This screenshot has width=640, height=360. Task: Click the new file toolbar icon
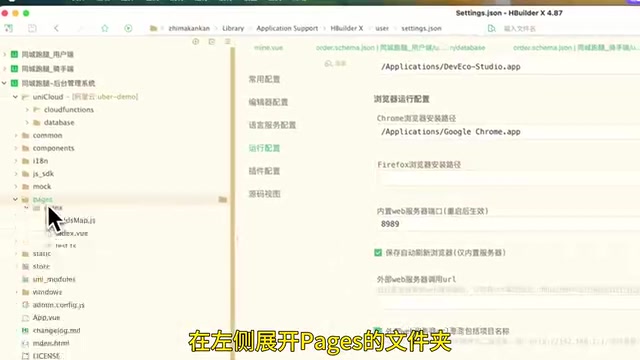point(9,28)
